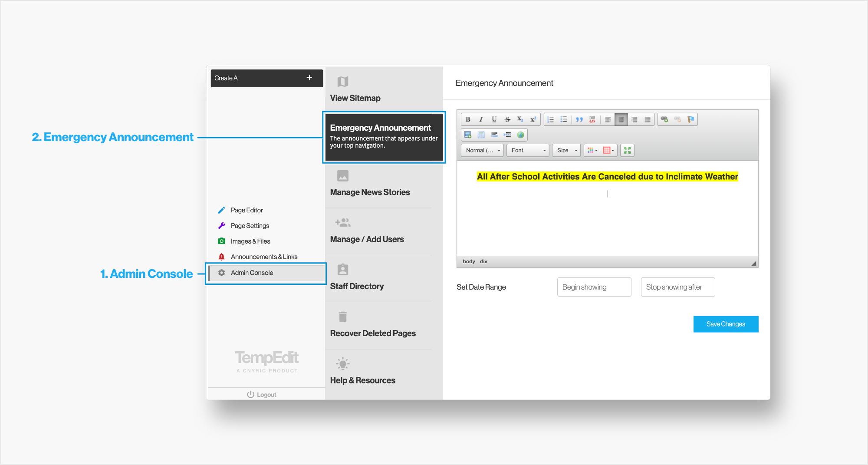Toggle strikethrough formatting
Image resolution: width=868 pixels, height=465 pixels.
pos(507,119)
